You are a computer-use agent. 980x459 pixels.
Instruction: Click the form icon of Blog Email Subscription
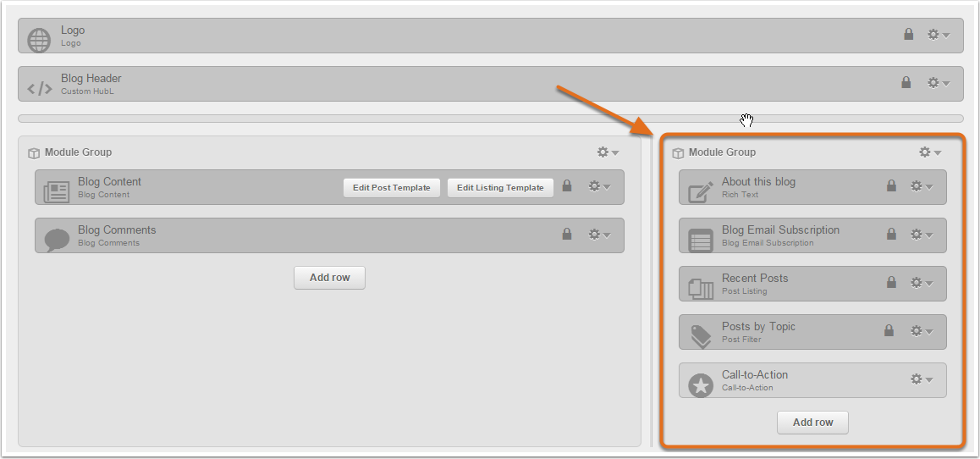701,241
